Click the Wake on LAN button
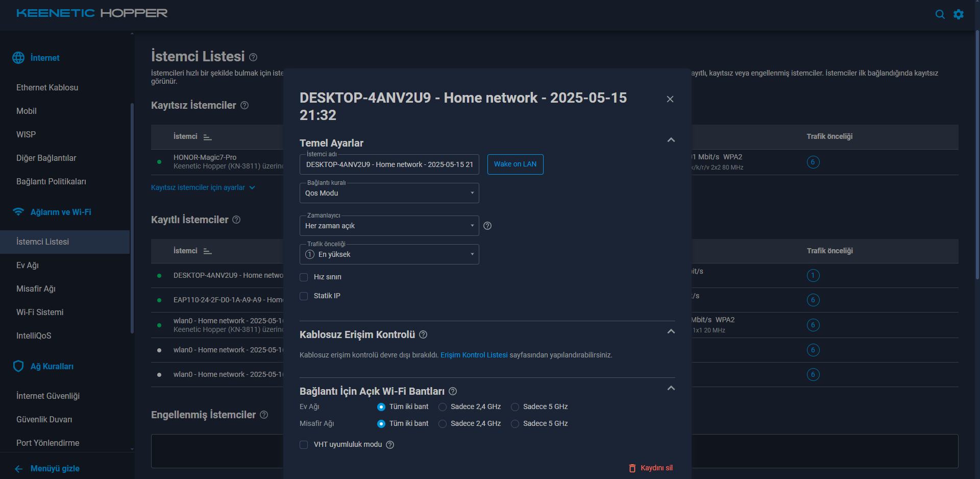This screenshot has width=980, height=479. pos(515,164)
